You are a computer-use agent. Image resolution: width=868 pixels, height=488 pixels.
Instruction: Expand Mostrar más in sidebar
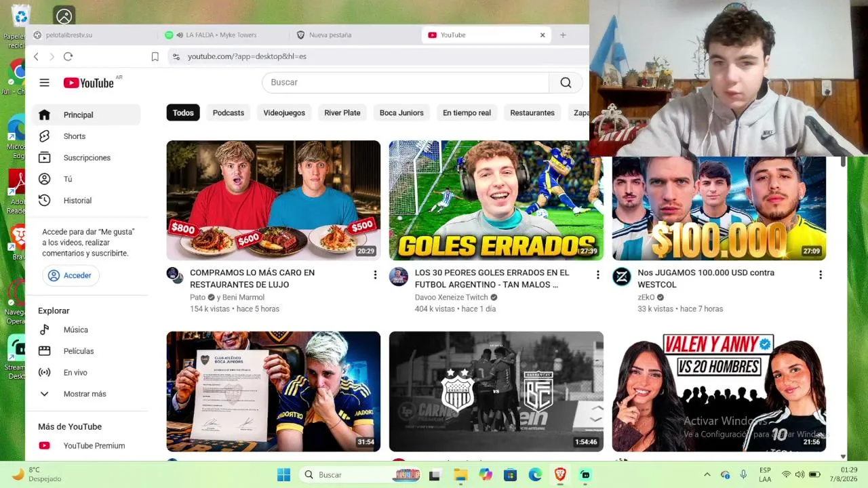pyautogui.click(x=86, y=394)
